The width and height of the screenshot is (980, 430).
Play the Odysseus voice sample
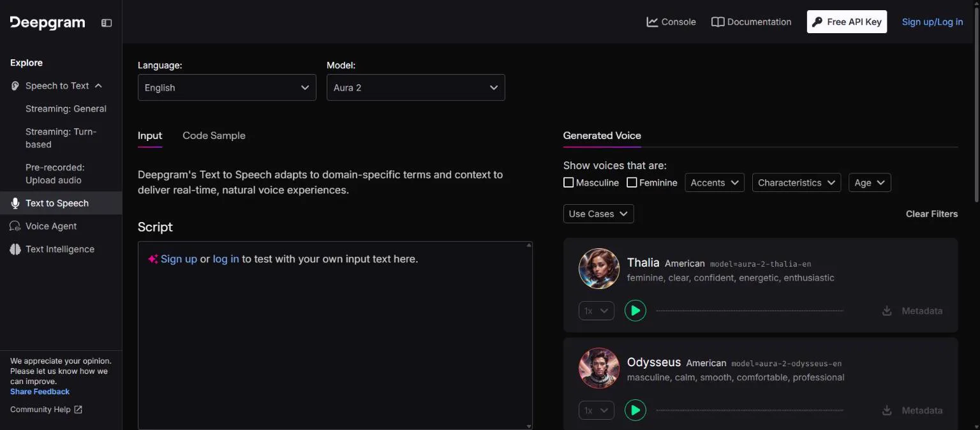[635, 410]
